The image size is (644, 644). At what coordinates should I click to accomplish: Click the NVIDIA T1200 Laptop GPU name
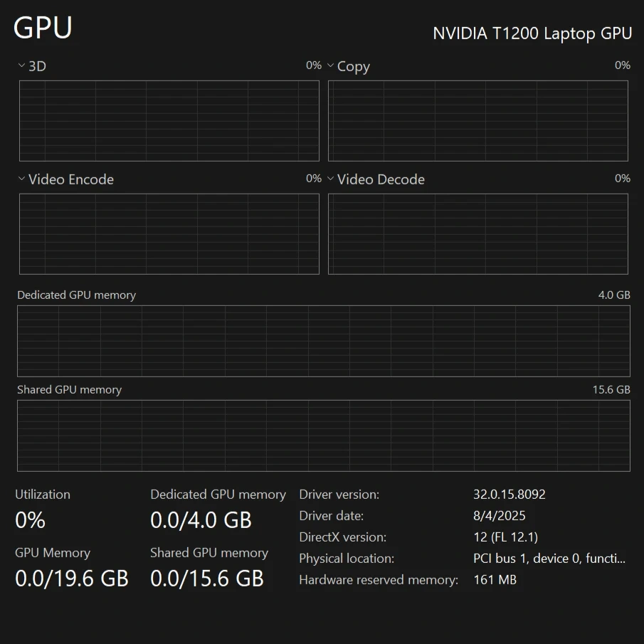pos(532,33)
